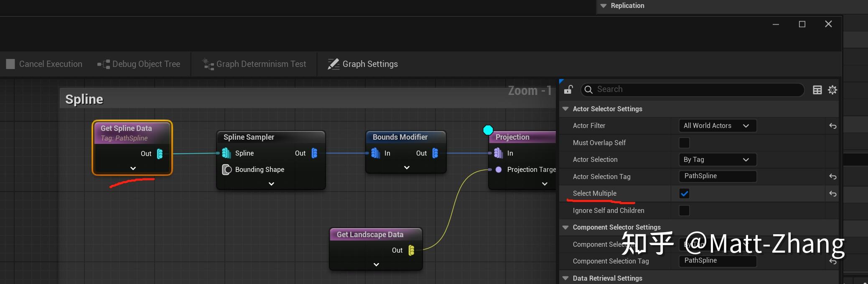Uncheck the Select Multiple checkbox
The image size is (868, 284).
pos(684,194)
